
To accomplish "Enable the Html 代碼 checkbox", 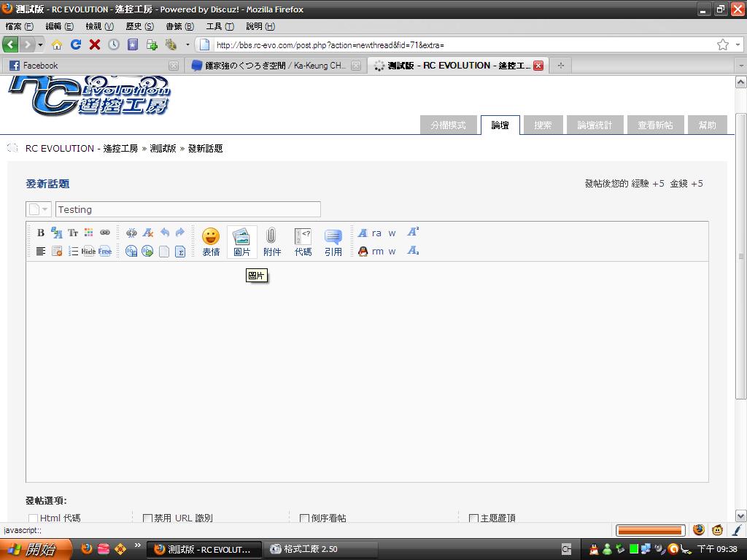I will click(33, 518).
